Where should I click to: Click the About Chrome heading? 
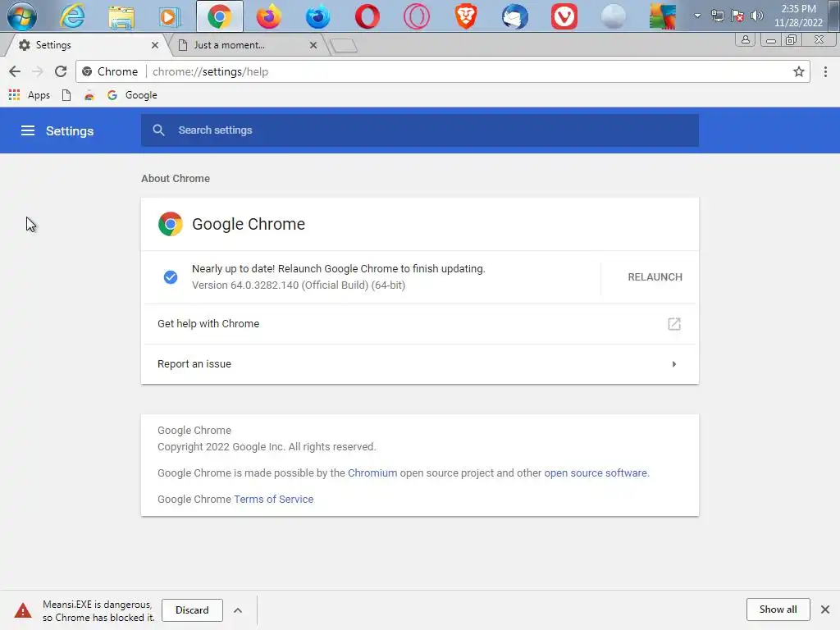pyautogui.click(x=176, y=178)
